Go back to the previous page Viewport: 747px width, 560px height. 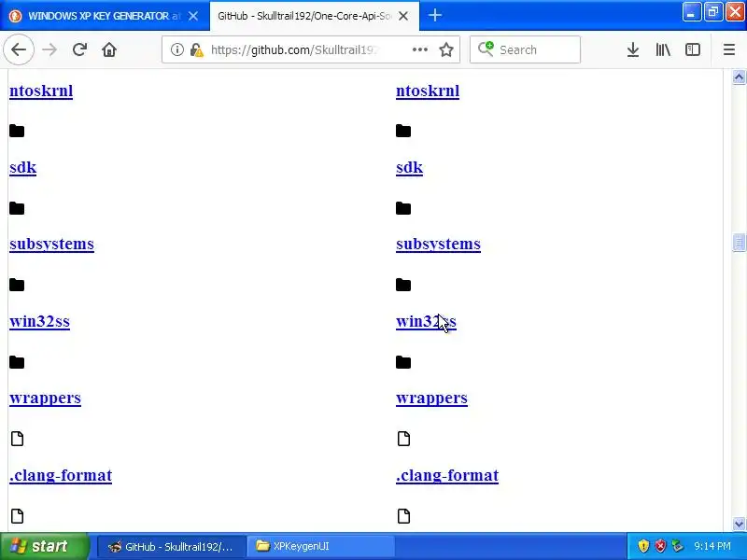[x=19, y=49]
